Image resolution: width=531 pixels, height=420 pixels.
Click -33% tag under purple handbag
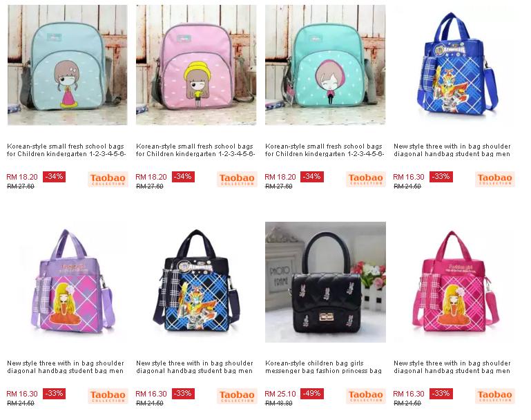(54, 394)
